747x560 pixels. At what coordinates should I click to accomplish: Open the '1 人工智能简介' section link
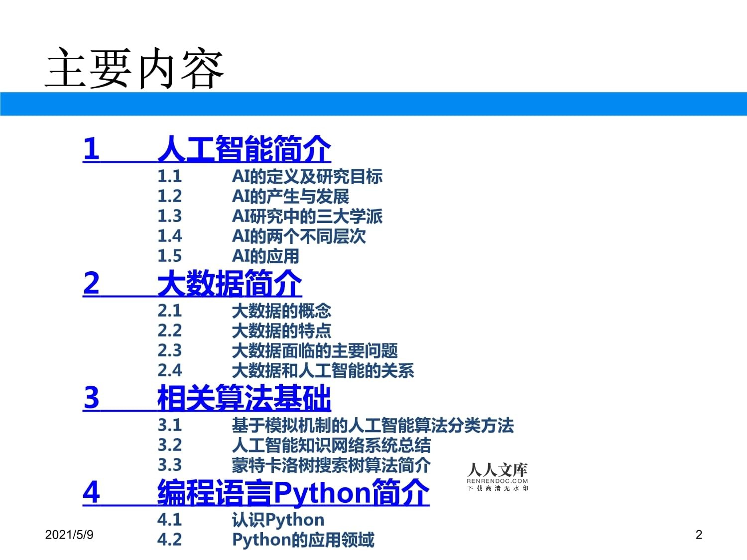pyautogui.click(x=207, y=149)
